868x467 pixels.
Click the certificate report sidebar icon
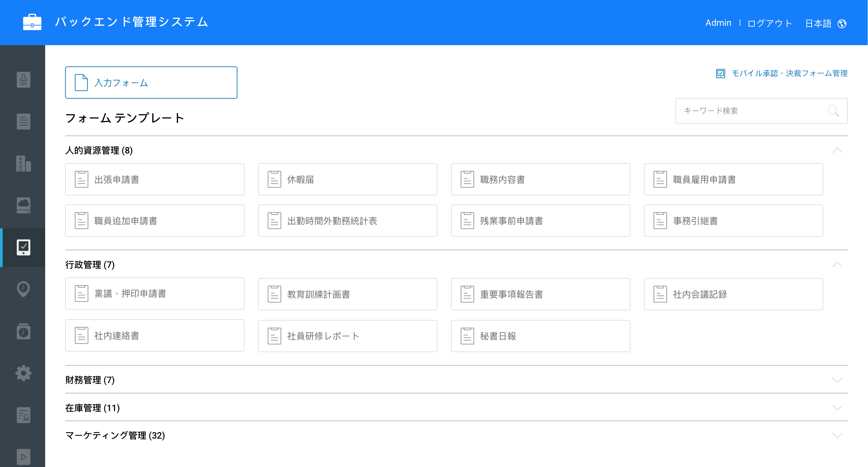23,415
